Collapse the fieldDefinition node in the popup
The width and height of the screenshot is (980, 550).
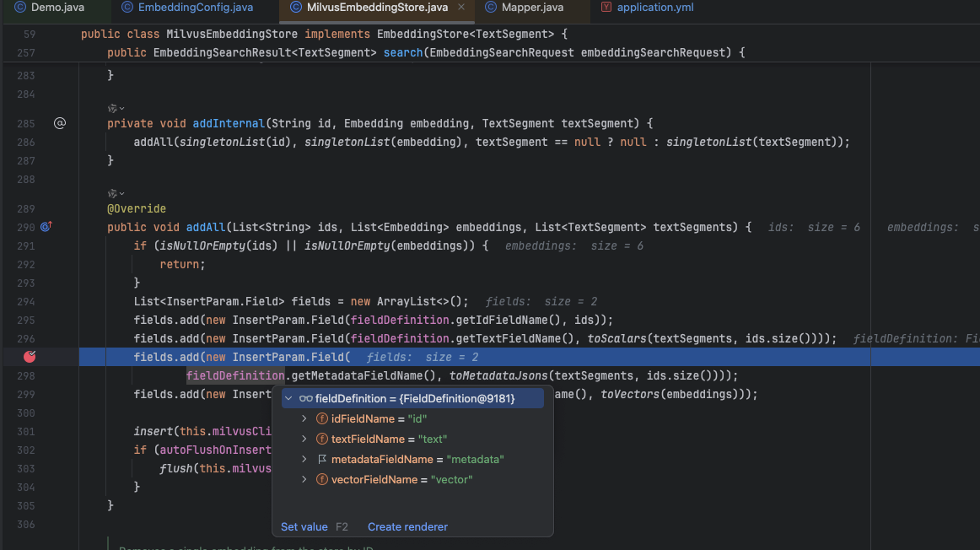tap(288, 399)
